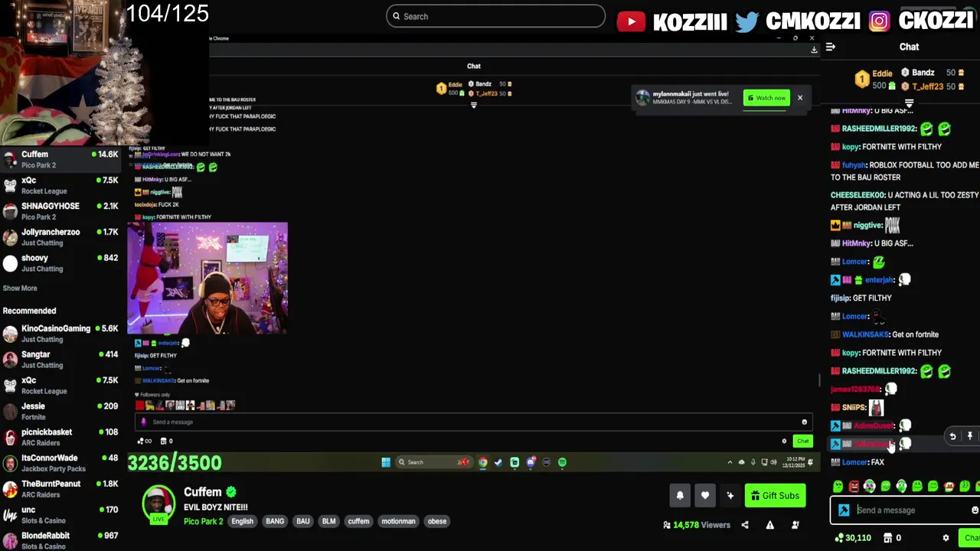Select the BLM tag
This screenshot has width=980, height=551.
click(328, 521)
